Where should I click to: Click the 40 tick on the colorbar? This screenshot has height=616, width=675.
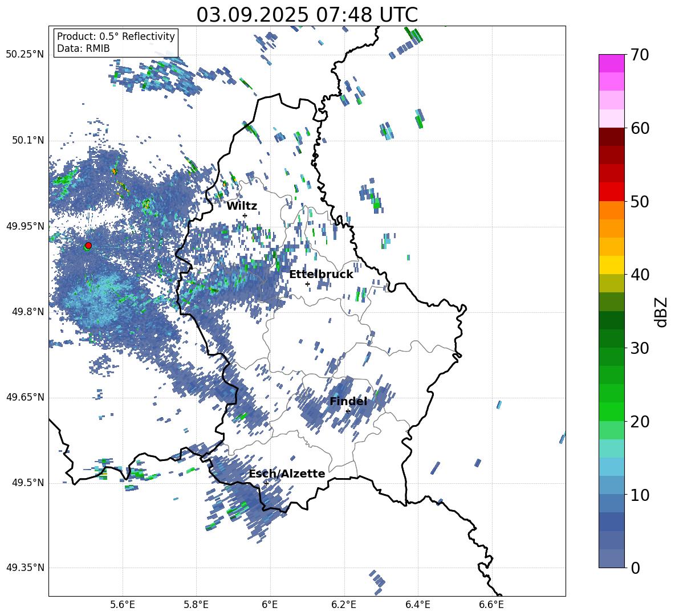(x=639, y=275)
